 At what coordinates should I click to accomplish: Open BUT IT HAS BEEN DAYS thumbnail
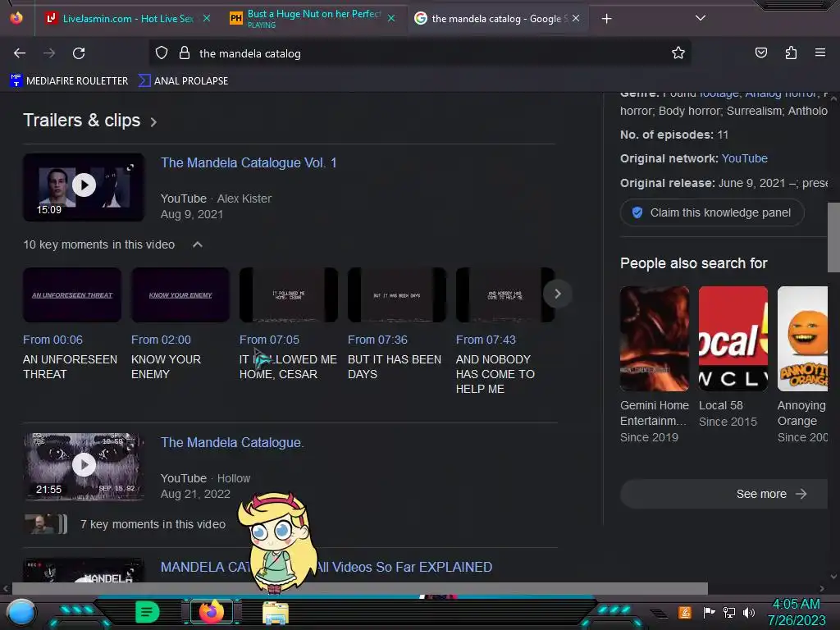(397, 294)
